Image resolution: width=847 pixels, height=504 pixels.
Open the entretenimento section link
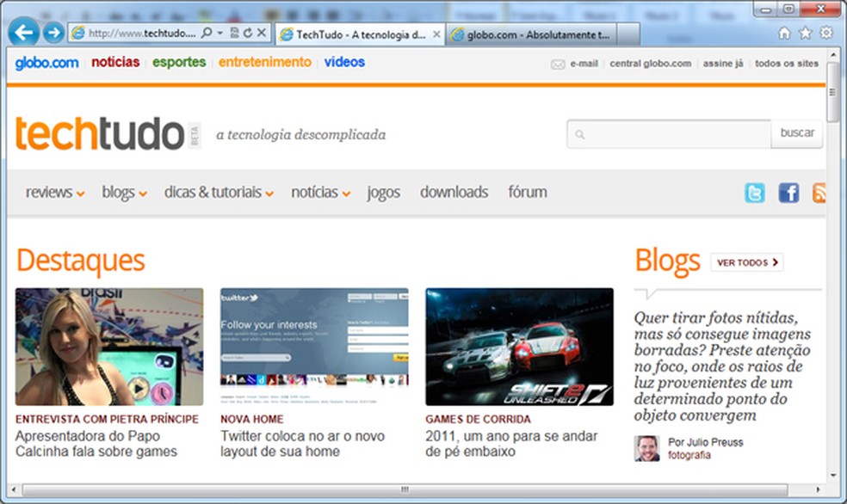coord(265,62)
